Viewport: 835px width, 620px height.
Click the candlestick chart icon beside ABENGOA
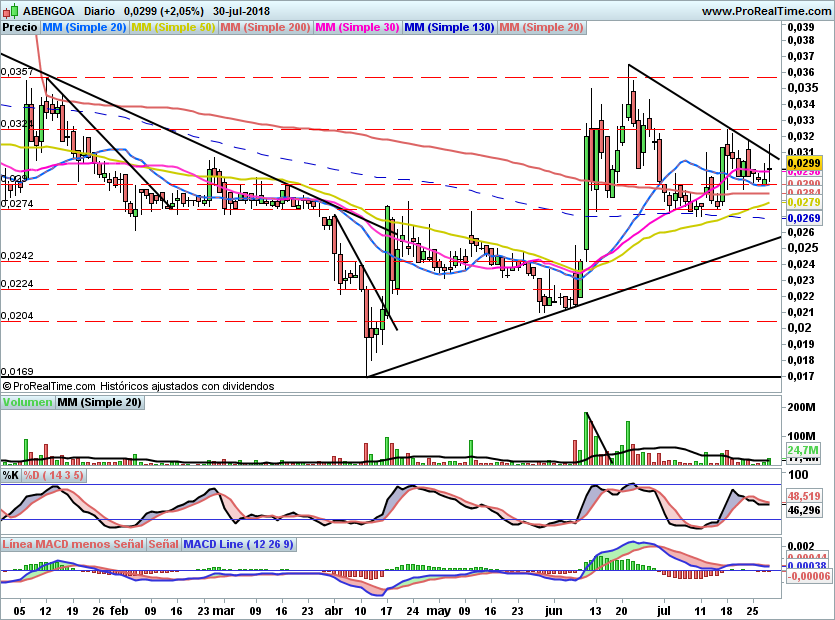click(x=11, y=11)
